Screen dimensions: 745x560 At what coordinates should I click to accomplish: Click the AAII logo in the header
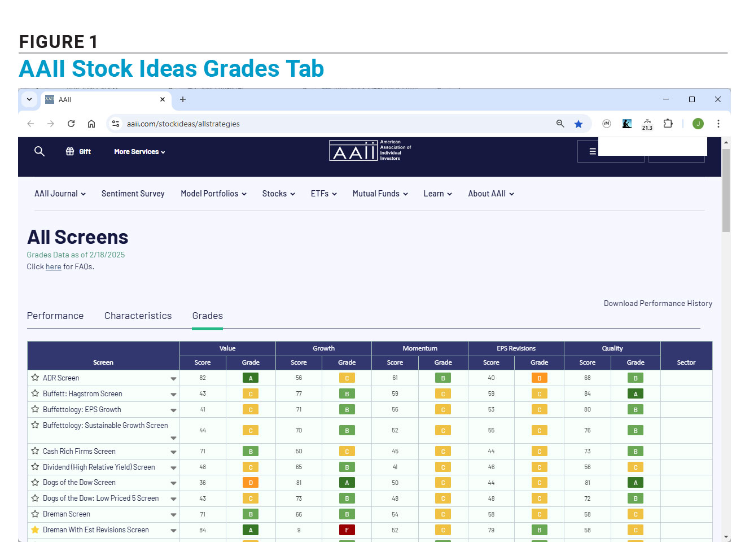pyautogui.click(x=354, y=151)
